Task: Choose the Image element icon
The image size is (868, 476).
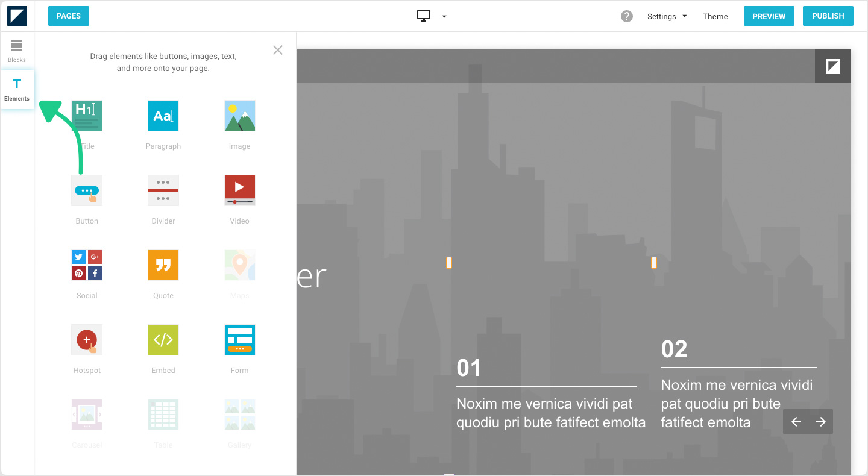Action: (x=239, y=116)
